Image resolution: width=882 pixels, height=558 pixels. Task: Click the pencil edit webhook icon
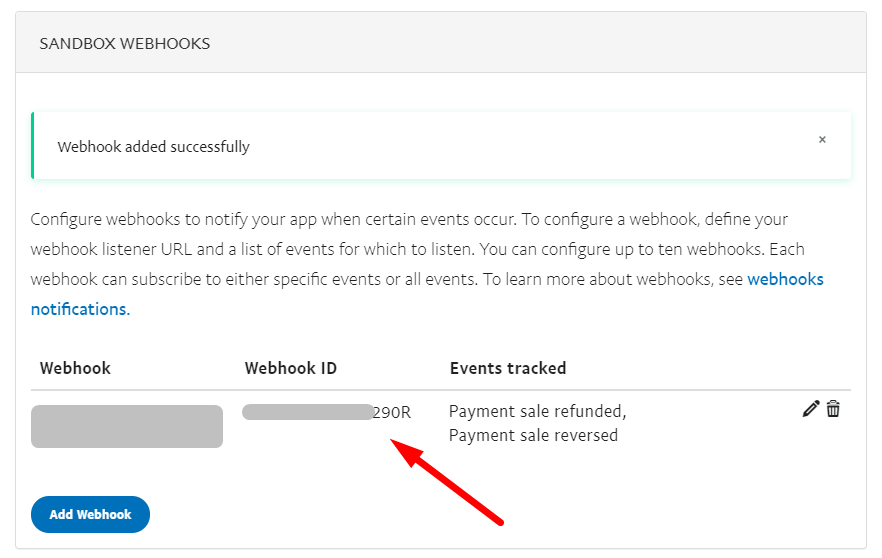click(810, 409)
